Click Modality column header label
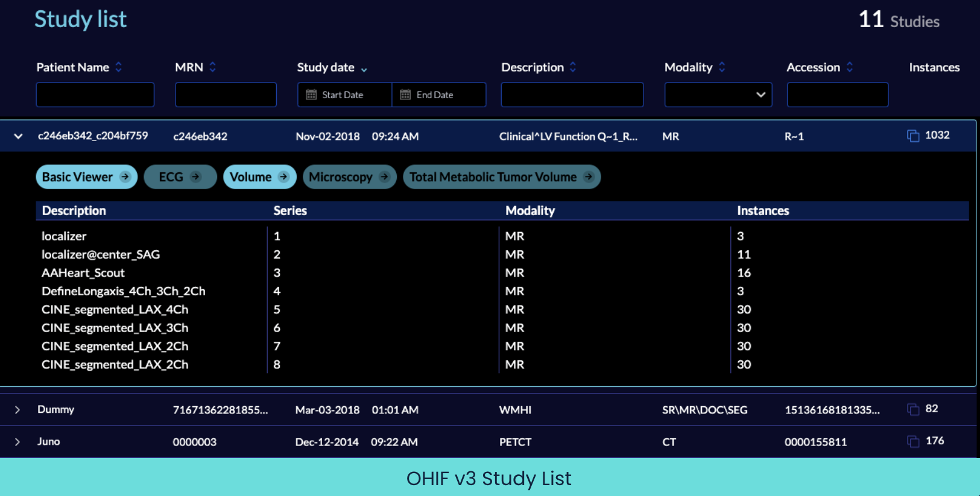The image size is (980, 496). [x=689, y=67]
